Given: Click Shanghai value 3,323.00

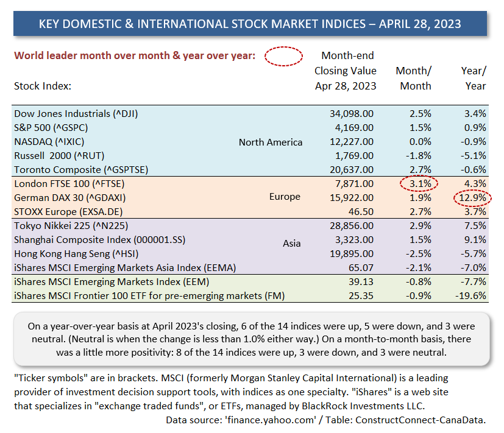Looking at the screenshot, I should tap(354, 240).
